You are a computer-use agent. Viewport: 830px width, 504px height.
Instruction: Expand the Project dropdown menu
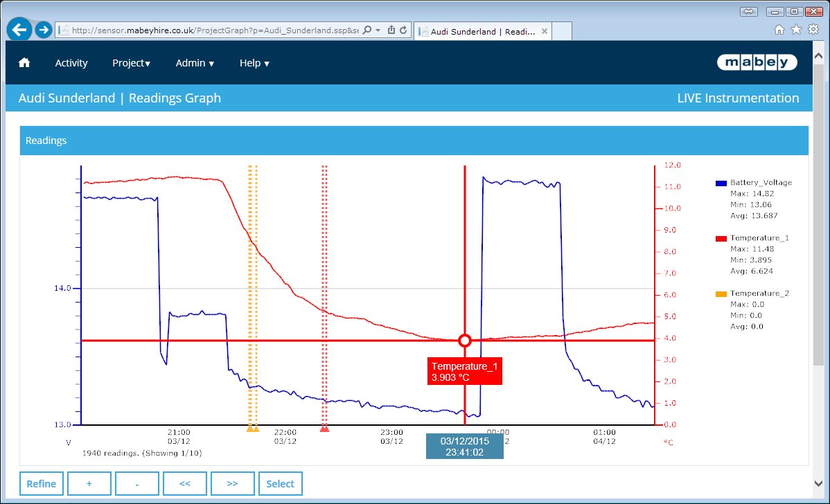[131, 63]
